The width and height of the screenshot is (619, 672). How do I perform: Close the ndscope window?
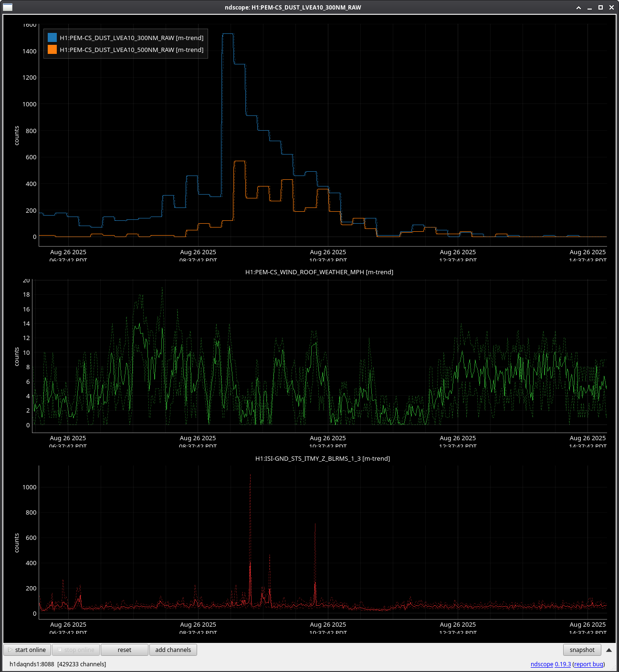pos(611,8)
